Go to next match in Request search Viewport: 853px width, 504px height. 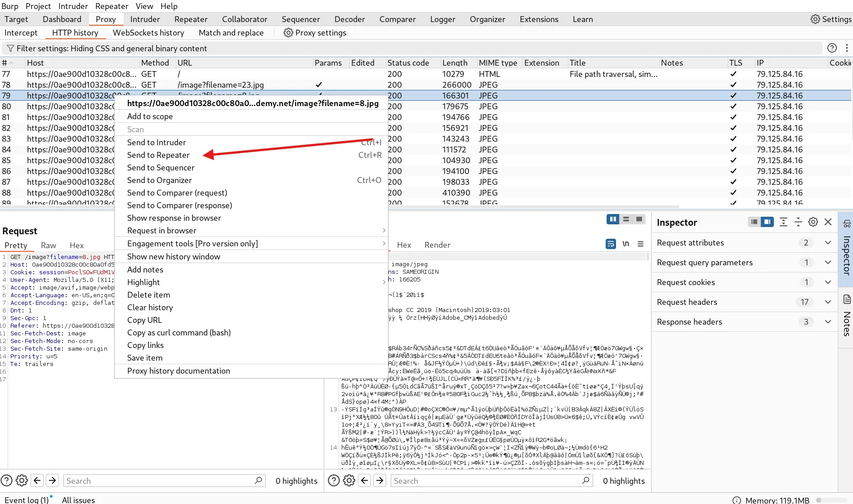tap(53, 481)
